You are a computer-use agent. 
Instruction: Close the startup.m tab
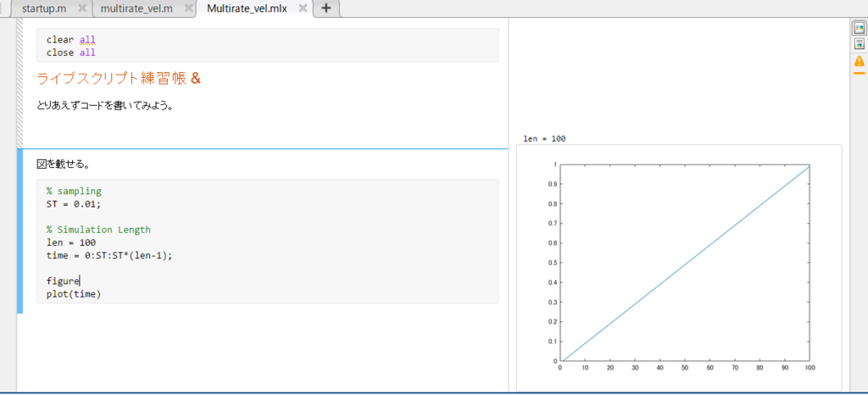click(x=82, y=8)
